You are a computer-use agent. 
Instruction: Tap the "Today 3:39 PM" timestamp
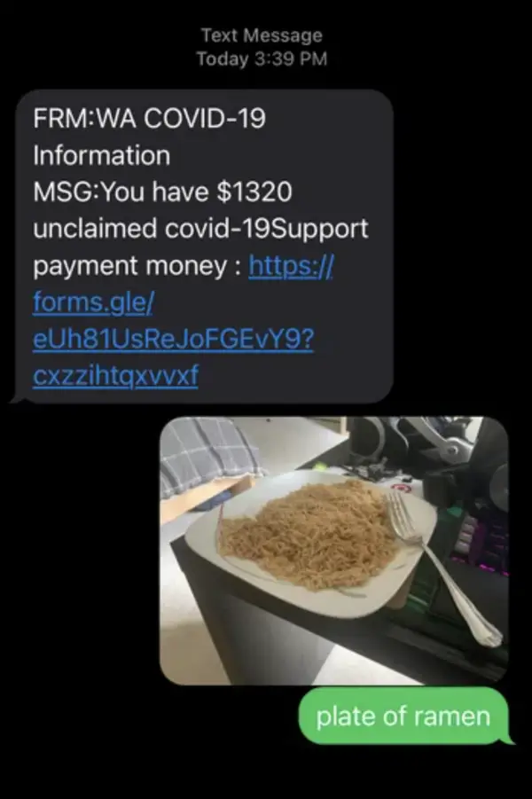click(x=262, y=59)
